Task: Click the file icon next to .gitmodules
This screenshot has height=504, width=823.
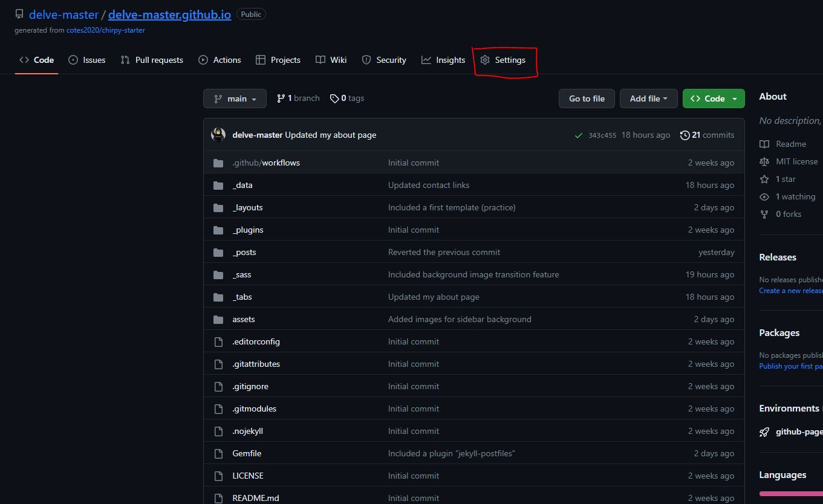Action: (218, 409)
